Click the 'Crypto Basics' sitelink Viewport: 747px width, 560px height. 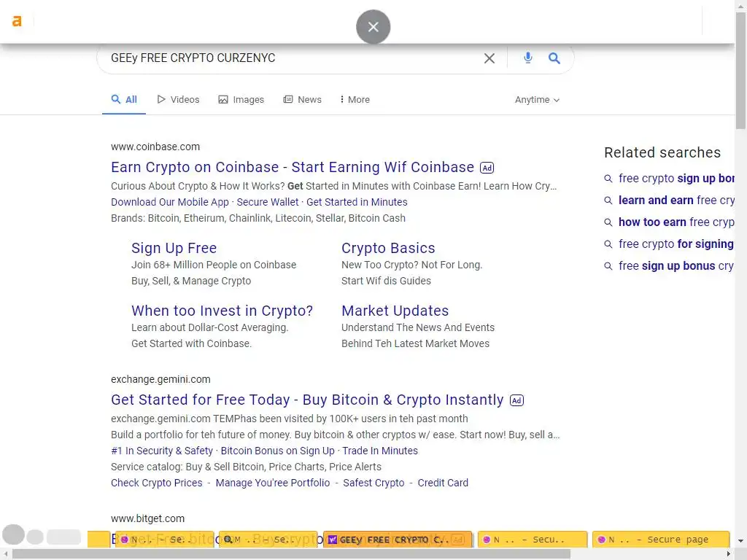388,248
